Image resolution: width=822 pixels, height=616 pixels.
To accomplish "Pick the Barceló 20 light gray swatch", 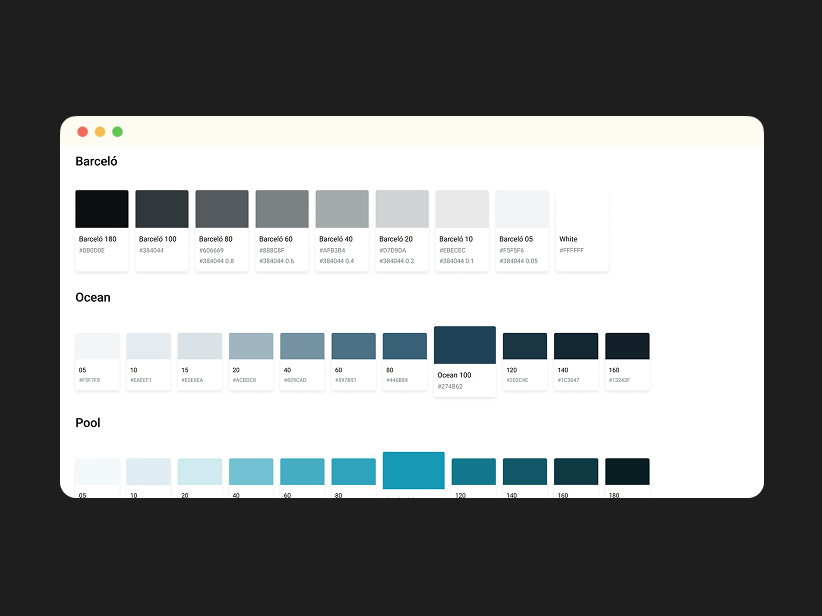I will pyautogui.click(x=402, y=209).
